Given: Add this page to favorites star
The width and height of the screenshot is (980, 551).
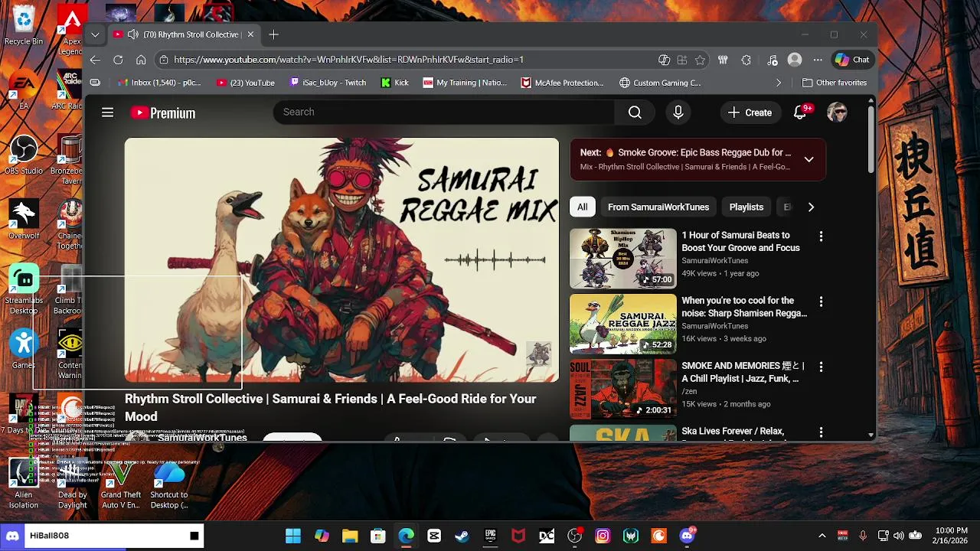Looking at the screenshot, I should pyautogui.click(x=700, y=60).
